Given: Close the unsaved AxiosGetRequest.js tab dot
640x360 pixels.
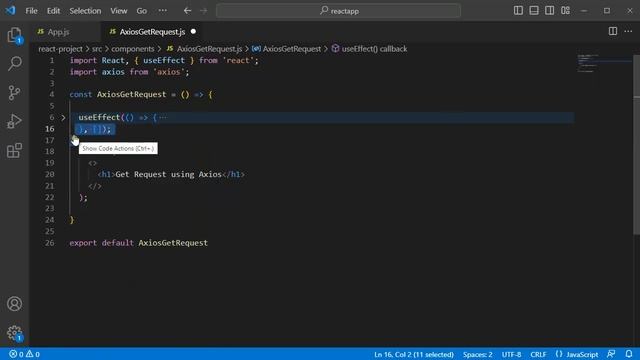Looking at the screenshot, I should (193, 31).
